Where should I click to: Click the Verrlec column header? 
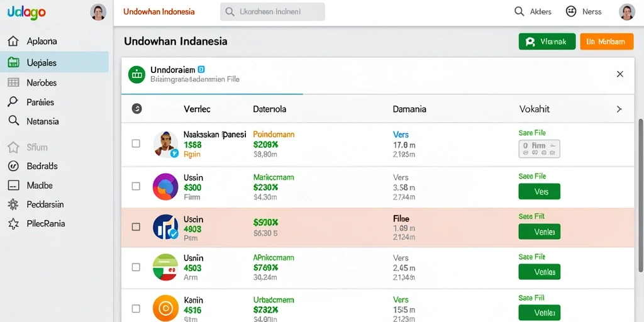pos(197,109)
